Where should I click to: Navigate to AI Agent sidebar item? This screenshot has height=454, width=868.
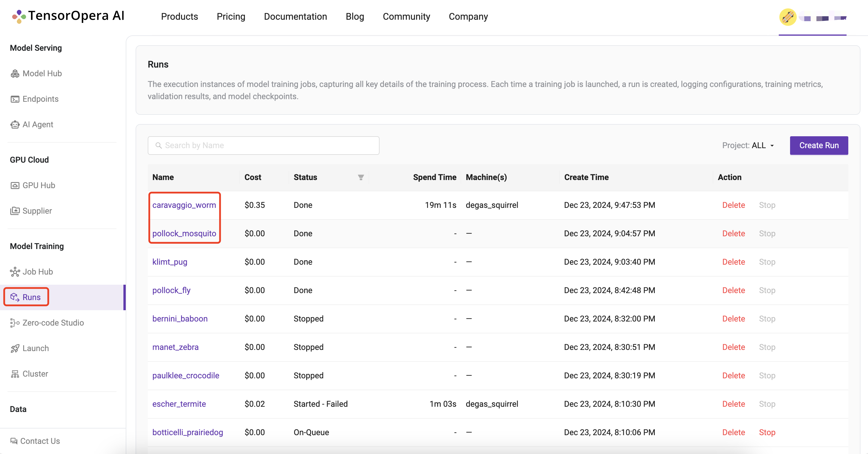(x=37, y=125)
